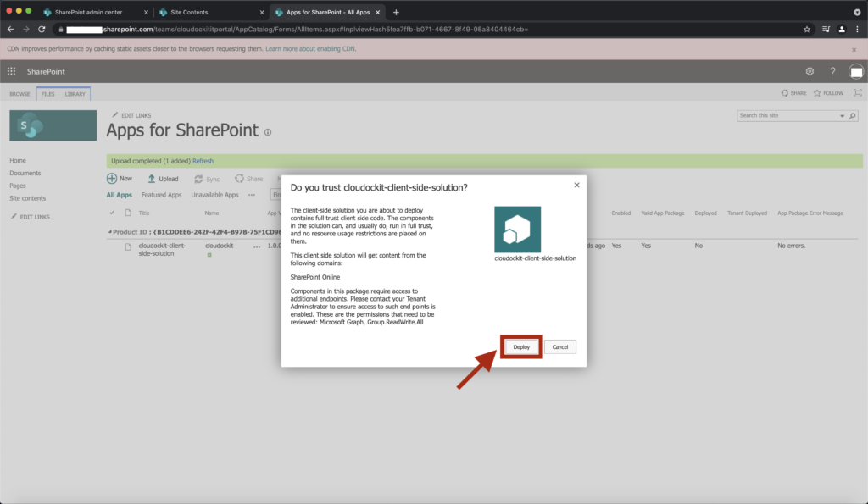This screenshot has width=868, height=504.
Task: Dismiss the CDN notification banner
Action: [x=854, y=50]
